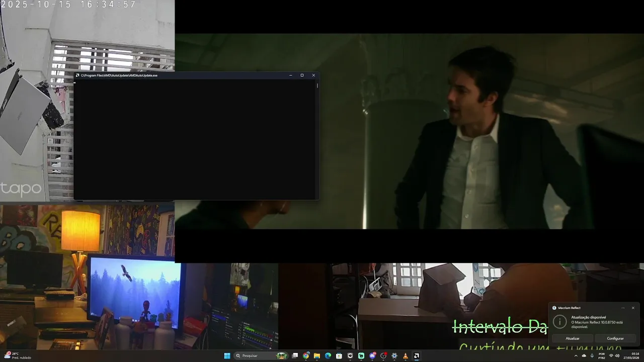Open the Wi-Fi network tray icon

[x=611, y=356]
